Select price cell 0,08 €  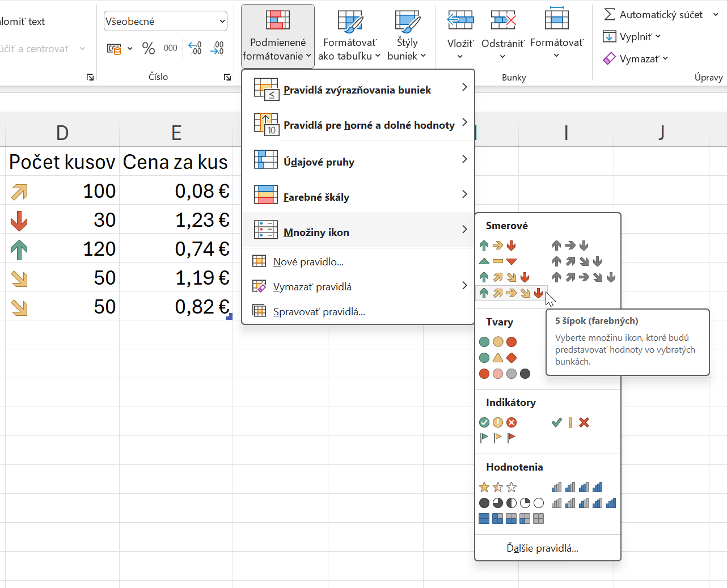point(176,191)
